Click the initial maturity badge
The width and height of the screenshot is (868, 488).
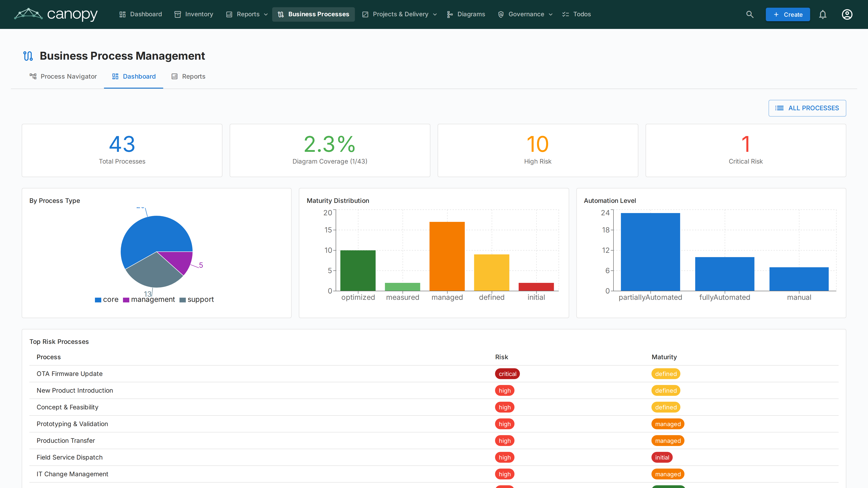[x=662, y=457]
